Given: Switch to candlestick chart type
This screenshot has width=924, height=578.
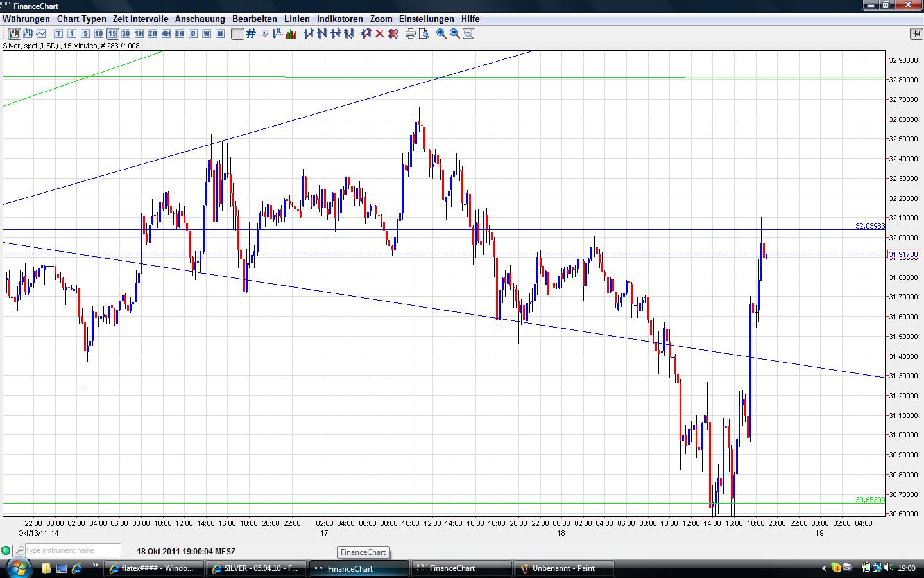Looking at the screenshot, I should [13, 33].
